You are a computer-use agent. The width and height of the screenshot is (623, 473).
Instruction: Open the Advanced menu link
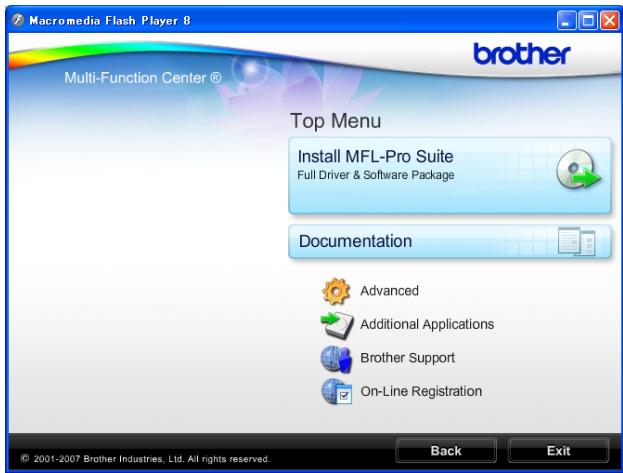[389, 291]
